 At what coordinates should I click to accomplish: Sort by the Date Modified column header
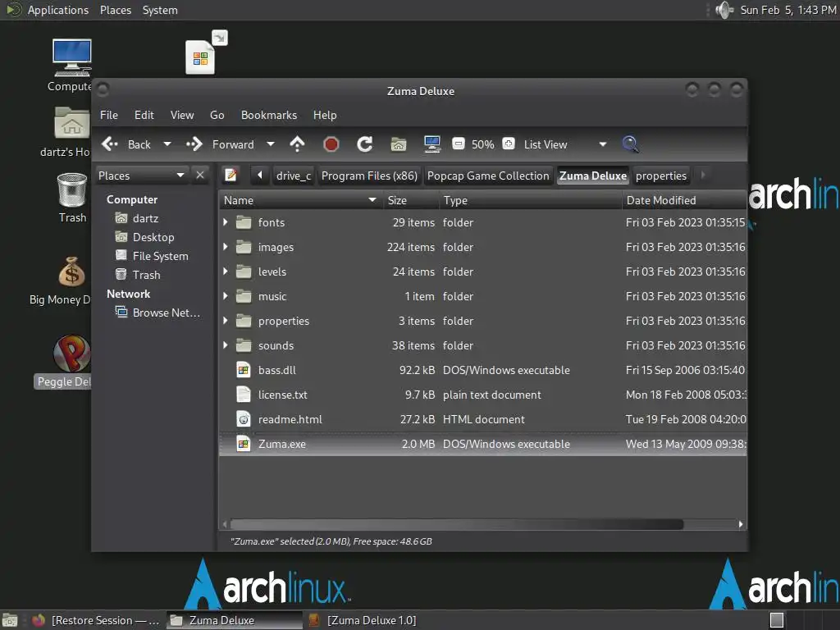tap(684, 200)
